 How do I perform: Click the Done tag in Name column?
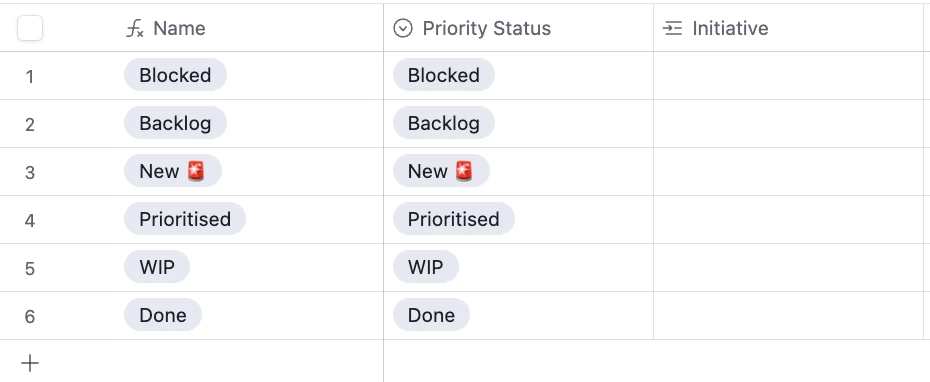coord(163,315)
